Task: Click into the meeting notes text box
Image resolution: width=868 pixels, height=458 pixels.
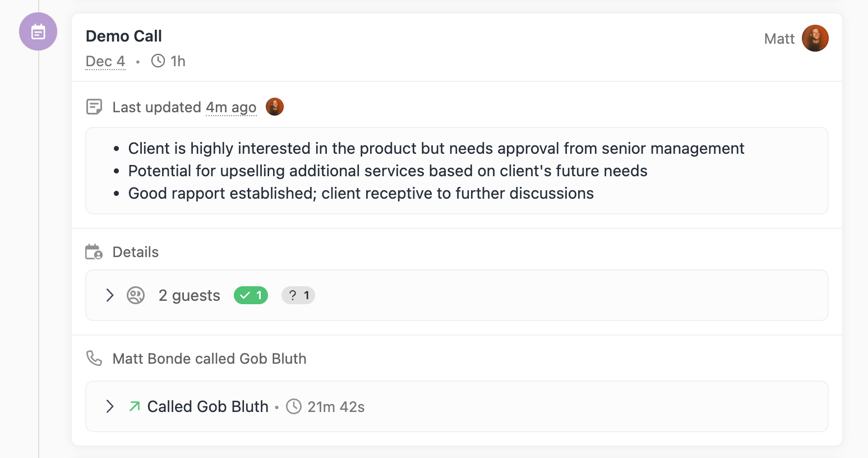Action: point(456,171)
